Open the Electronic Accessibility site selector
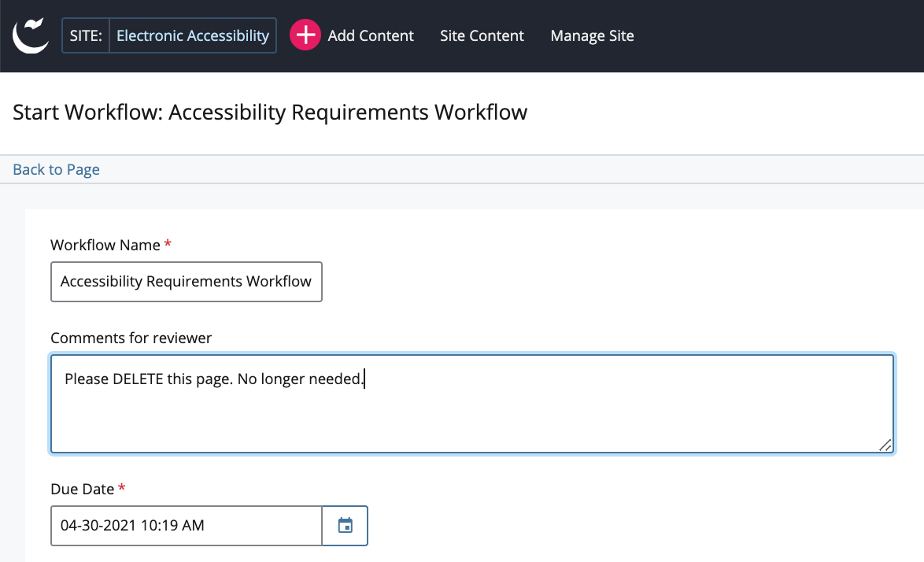The width and height of the screenshot is (924, 562). pyautogui.click(x=193, y=35)
